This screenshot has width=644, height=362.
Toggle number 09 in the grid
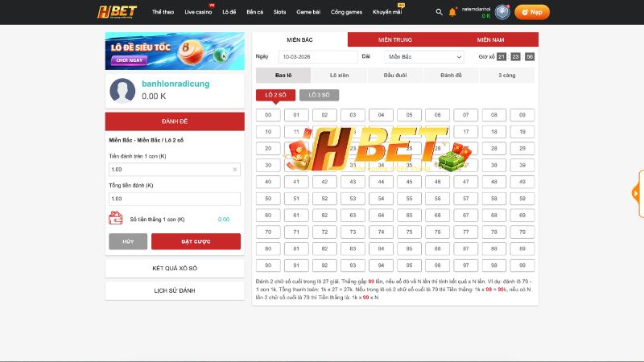point(522,115)
